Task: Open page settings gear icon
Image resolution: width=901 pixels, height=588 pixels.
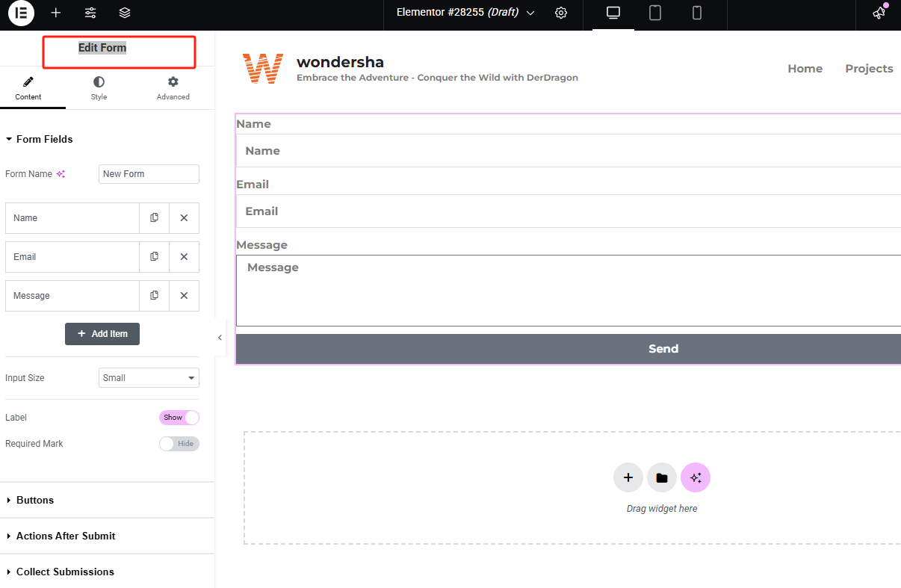Action: pos(561,13)
